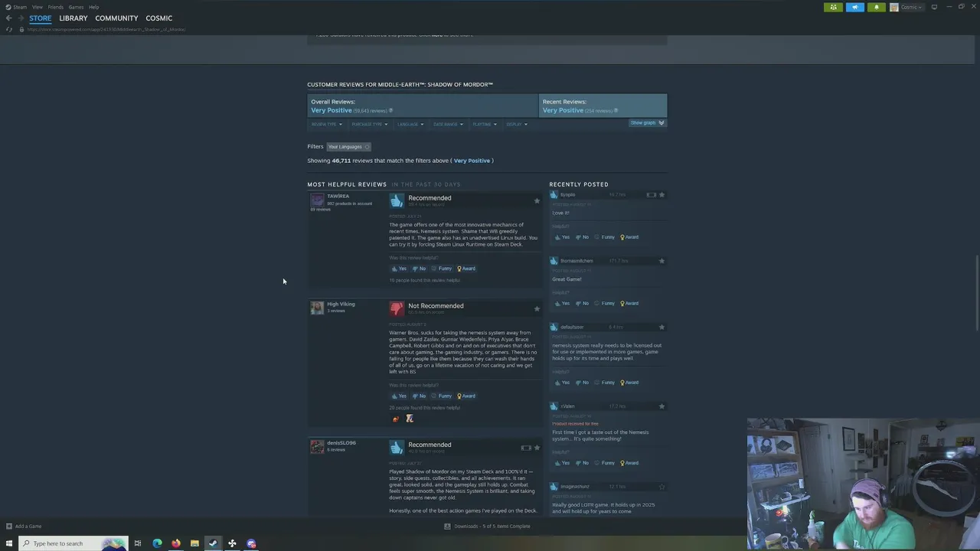This screenshot has width=980, height=551.
Task: Click thumbs down icon on High Viking's review
Action: click(397, 308)
